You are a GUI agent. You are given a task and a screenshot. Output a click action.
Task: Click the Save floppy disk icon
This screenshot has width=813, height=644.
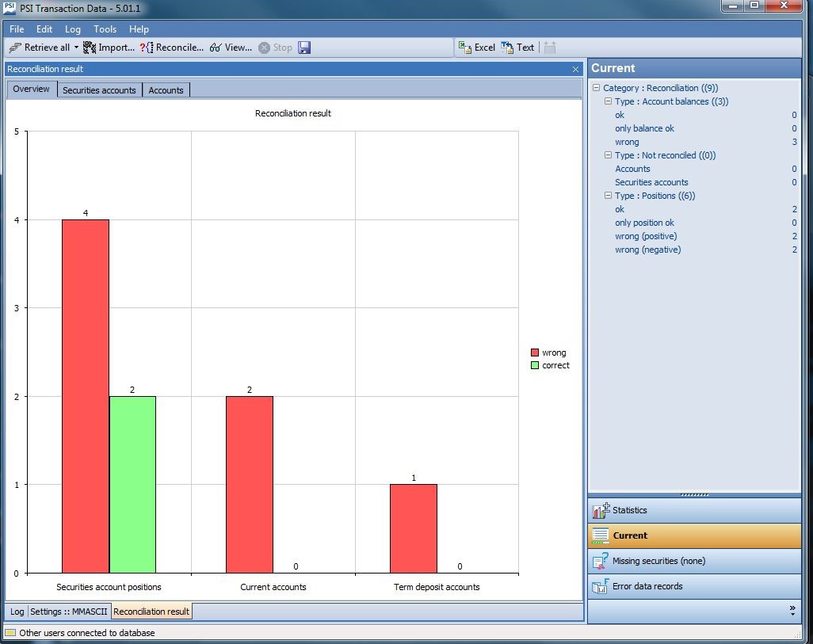coord(304,48)
